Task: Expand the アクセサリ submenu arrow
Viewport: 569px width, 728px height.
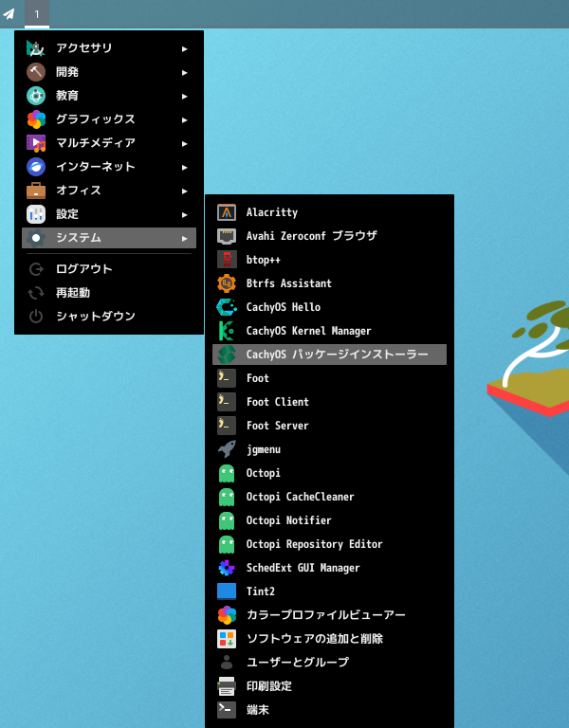Action: [x=185, y=48]
